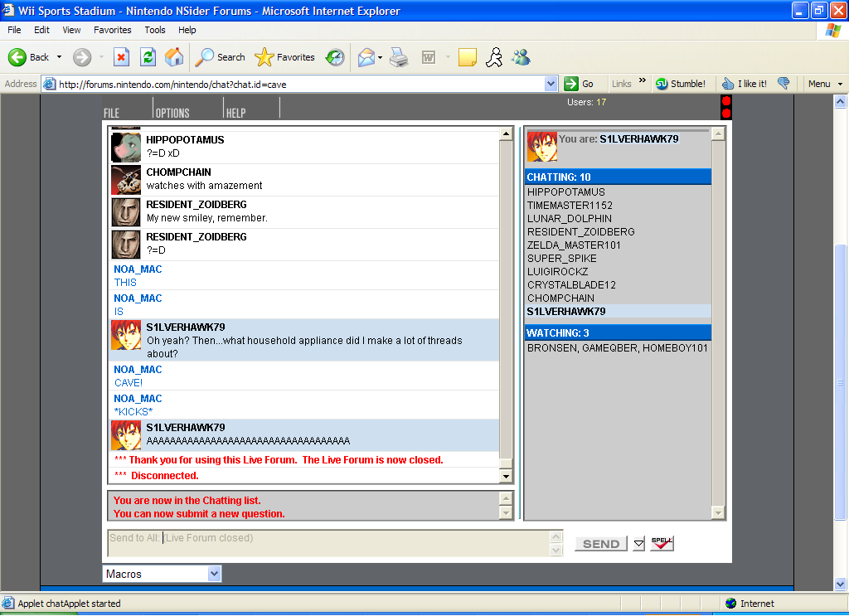Click the running figure messenger icon
Screen dimensions: 849x616
click(x=494, y=57)
